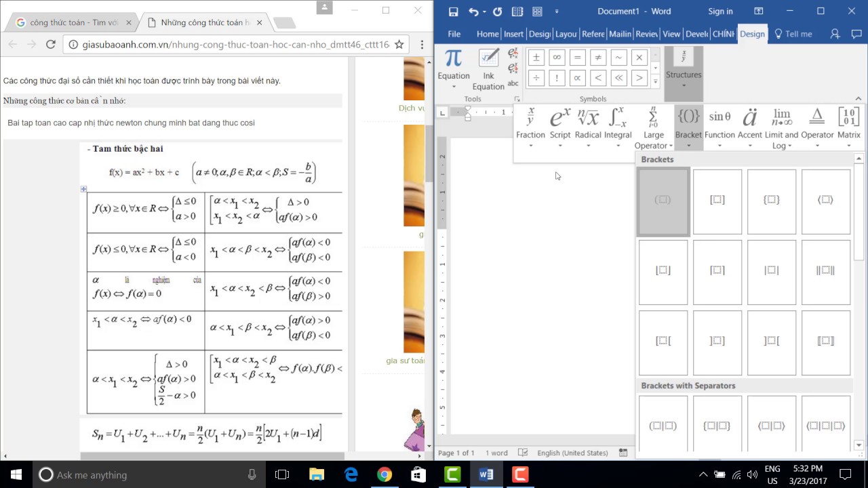Open the Function structures button
Viewport: 868px width, 488px height.
pos(719,127)
